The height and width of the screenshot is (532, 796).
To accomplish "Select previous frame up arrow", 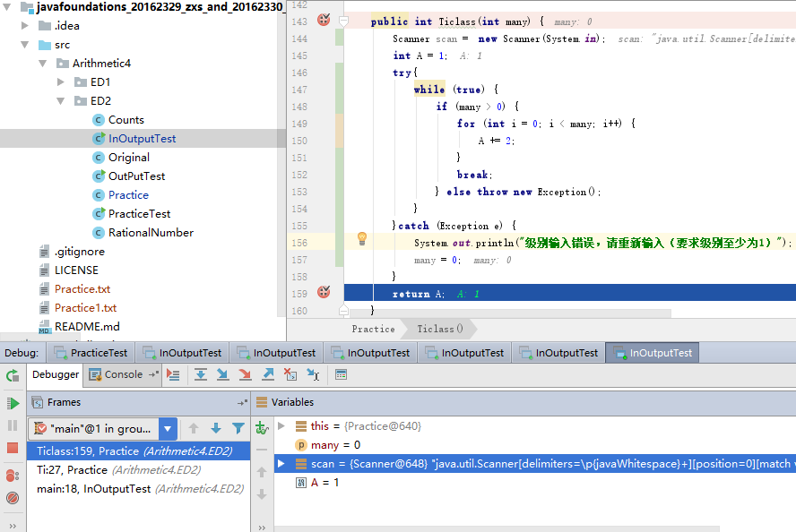I will pos(194,428).
